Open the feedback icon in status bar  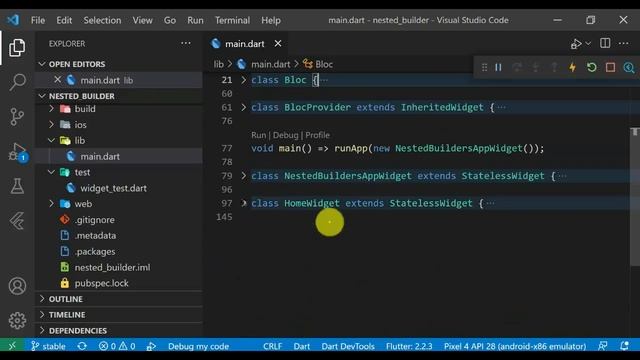pyautogui.click(x=602, y=346)
